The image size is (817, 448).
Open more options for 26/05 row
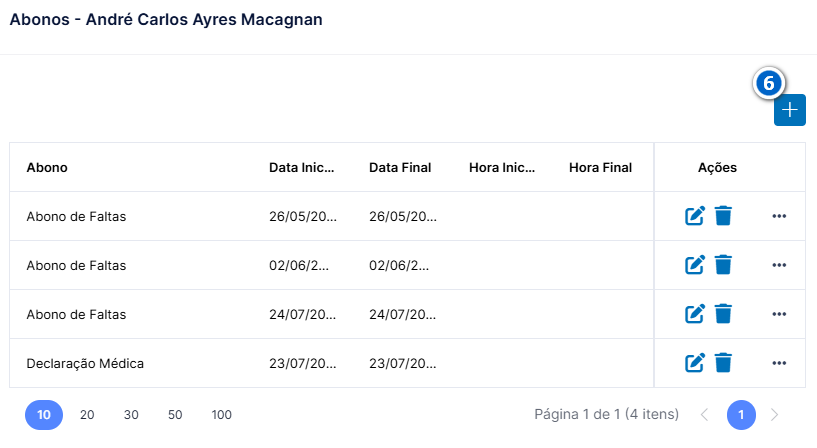(x=779, y=216)
